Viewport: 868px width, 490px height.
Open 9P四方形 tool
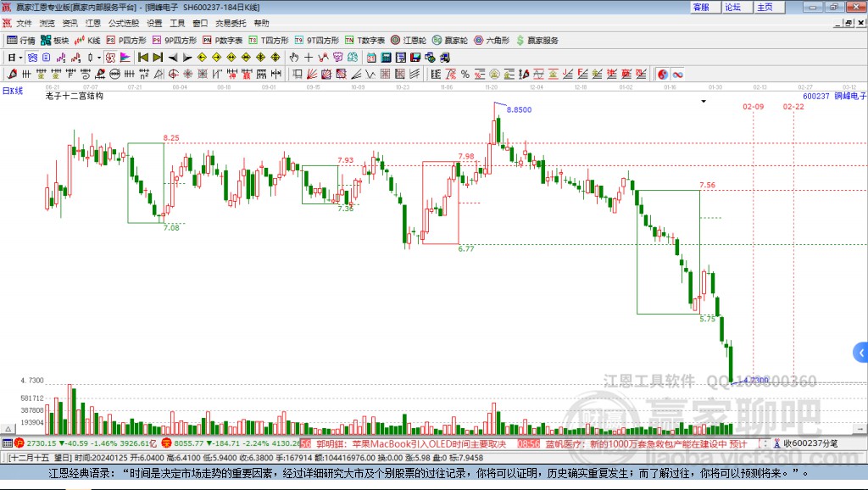tap(175, 41)
